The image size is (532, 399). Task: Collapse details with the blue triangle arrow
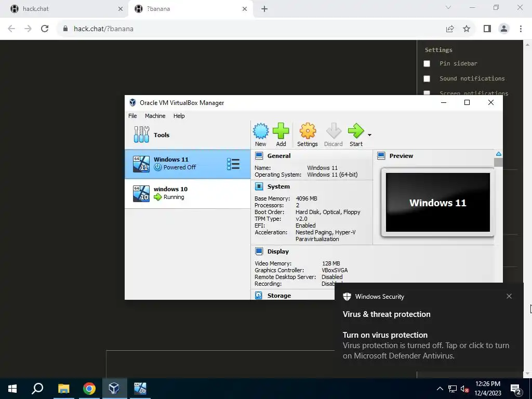498,154
